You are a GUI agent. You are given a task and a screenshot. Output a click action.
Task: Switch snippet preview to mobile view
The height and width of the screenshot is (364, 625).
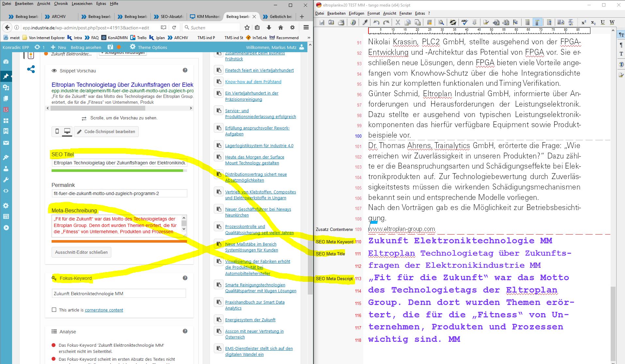click(57, 131)
